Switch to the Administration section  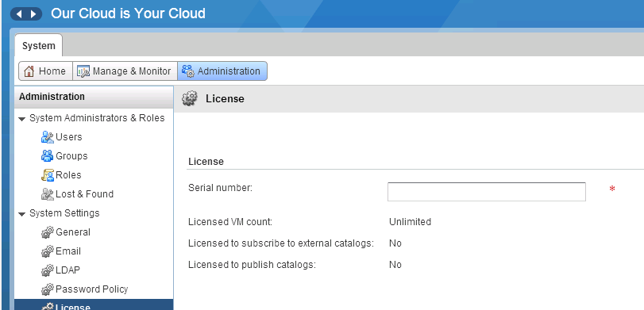coord(222,71)
